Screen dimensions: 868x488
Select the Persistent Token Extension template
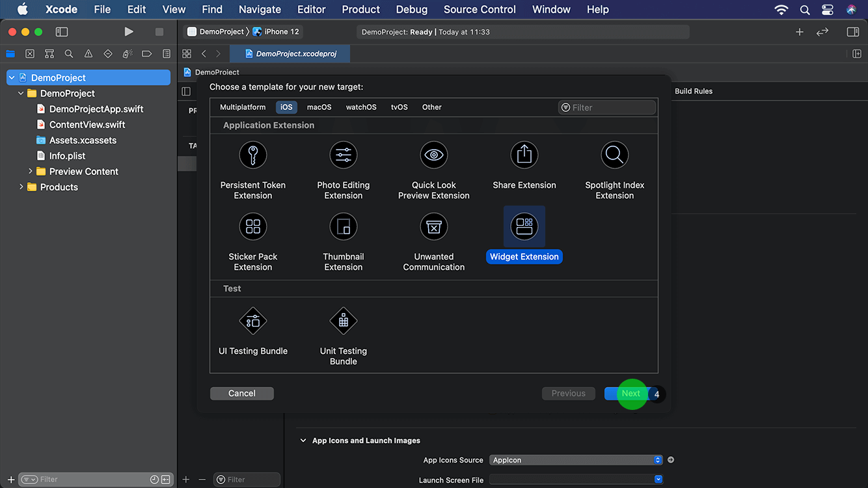pyautogui.click(x=253, y=170)
